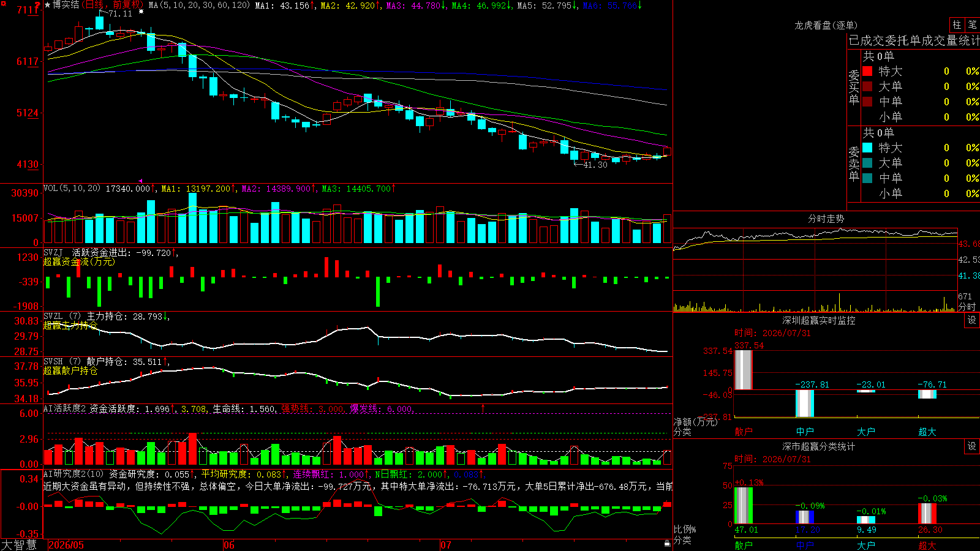Click the VOL(5,10,20) indicator label
This screenshot has height=551, width=980.
[x=72, y=189]
